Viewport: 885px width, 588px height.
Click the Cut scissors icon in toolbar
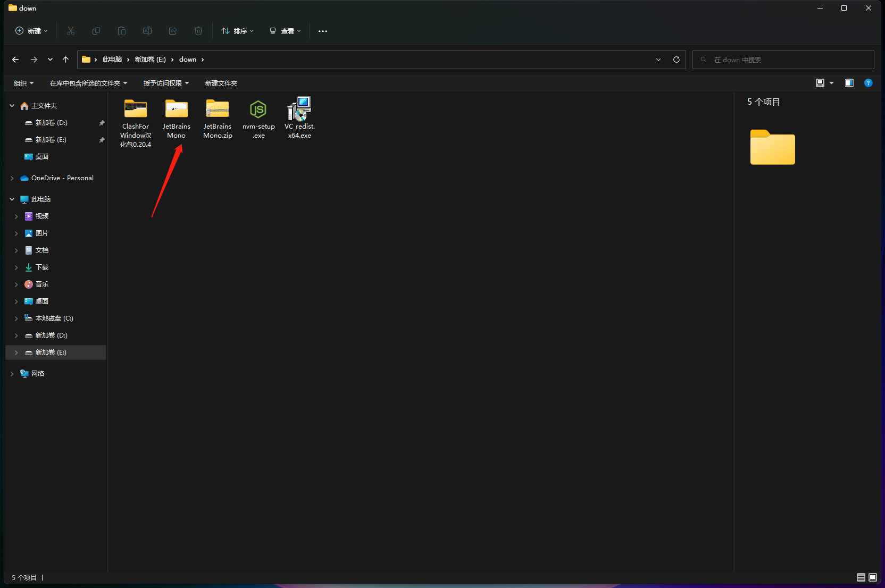click(71, 31)
